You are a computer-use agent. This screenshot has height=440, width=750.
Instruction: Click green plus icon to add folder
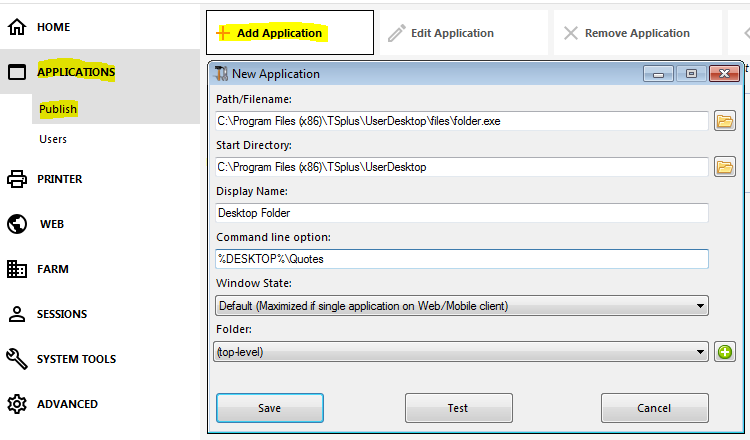tap(725, 352)
